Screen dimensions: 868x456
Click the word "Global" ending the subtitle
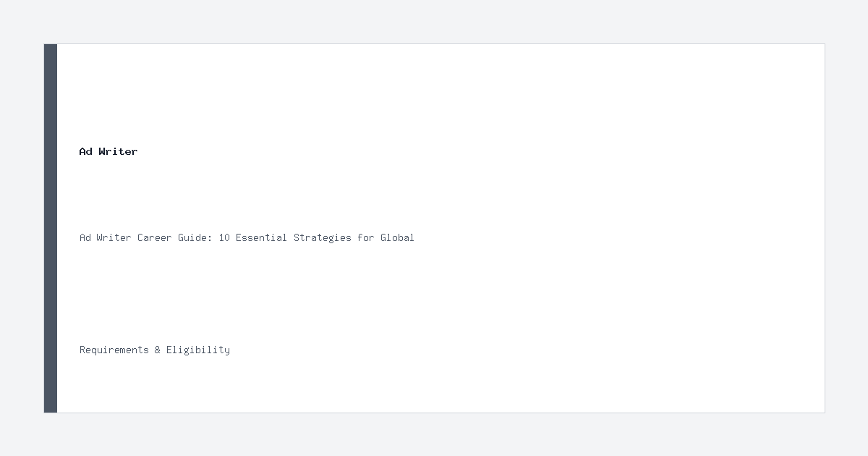[397, 237]
